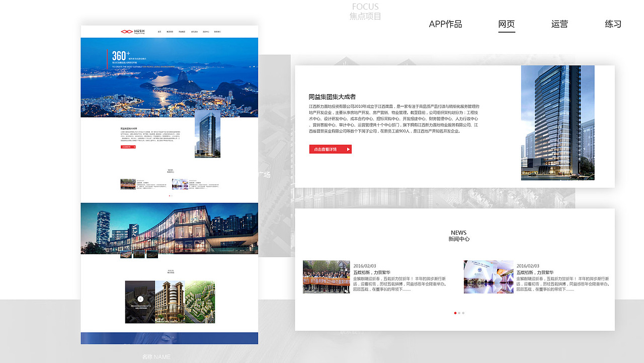This screenshot has height=363, width=644.
Task: Select first mini thumbnail under mall banner
Action: pyautogui.click(x=126, y=255)
